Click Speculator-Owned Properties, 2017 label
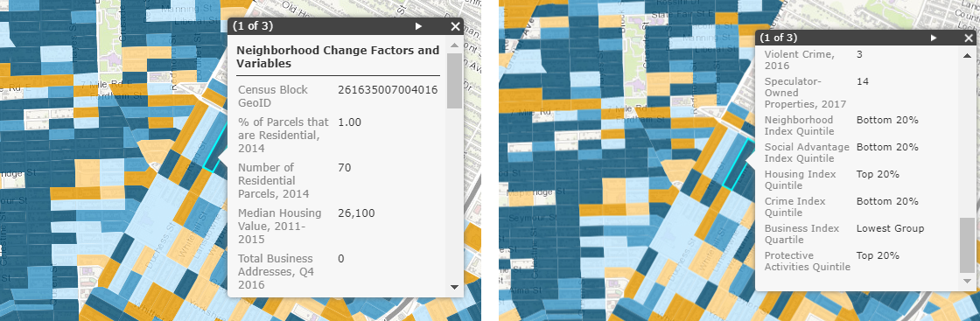Image resolution: width=980 pixels, height=321 pixels. tap(805, 93)
